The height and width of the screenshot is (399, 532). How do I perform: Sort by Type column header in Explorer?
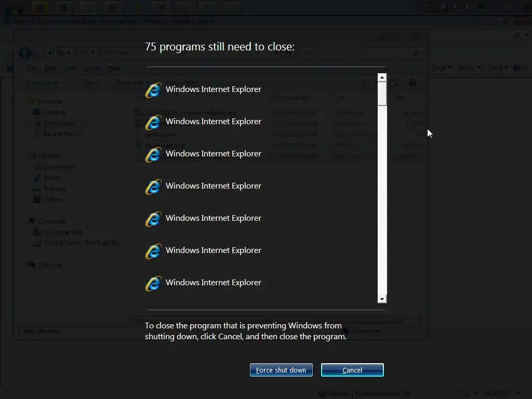(339, 98)
